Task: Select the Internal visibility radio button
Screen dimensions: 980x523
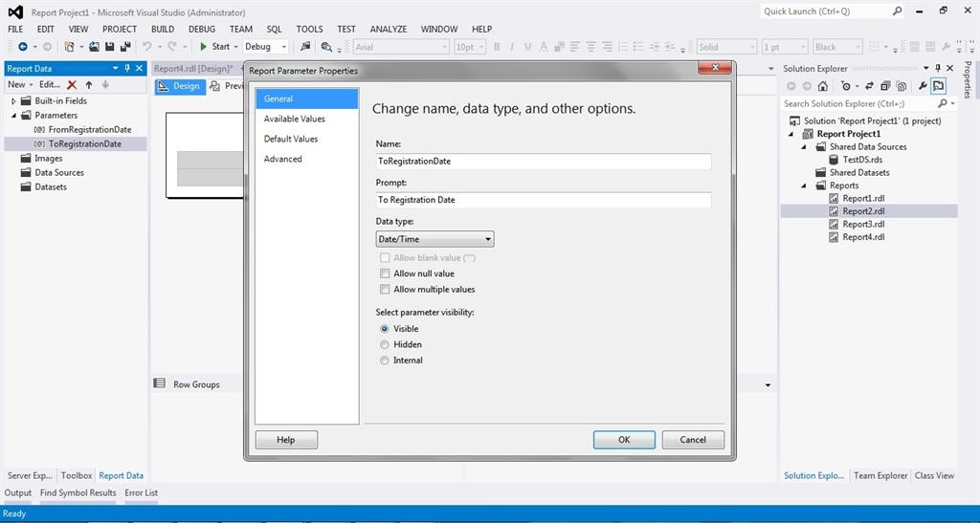Action: coord(385,360)
